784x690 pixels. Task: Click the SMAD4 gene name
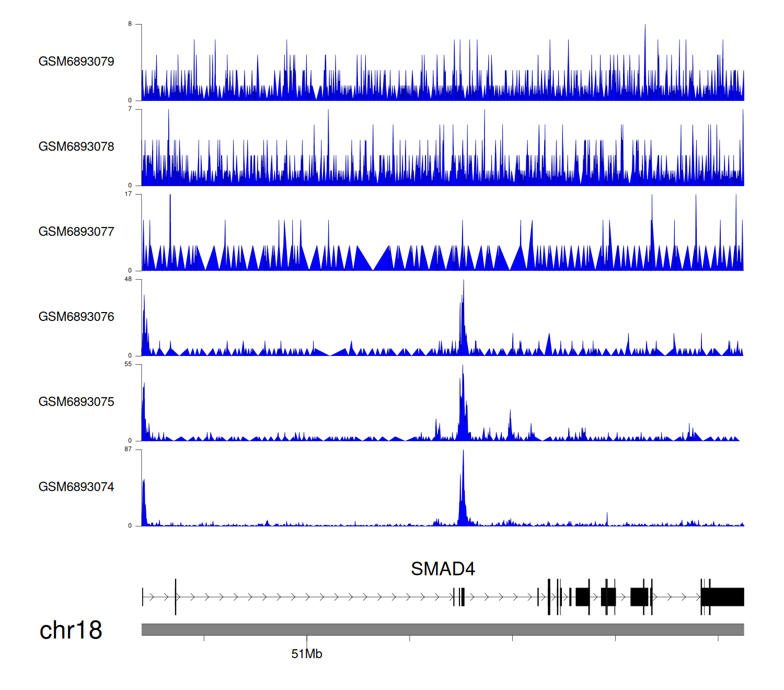(443, 569)
